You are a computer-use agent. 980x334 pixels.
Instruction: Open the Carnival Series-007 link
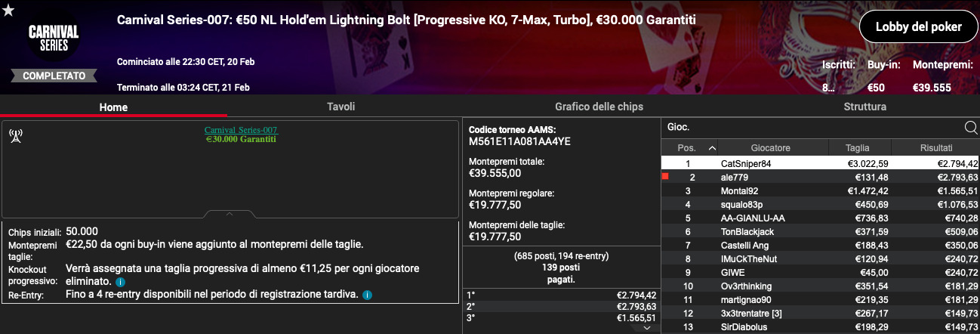(241, 130)
